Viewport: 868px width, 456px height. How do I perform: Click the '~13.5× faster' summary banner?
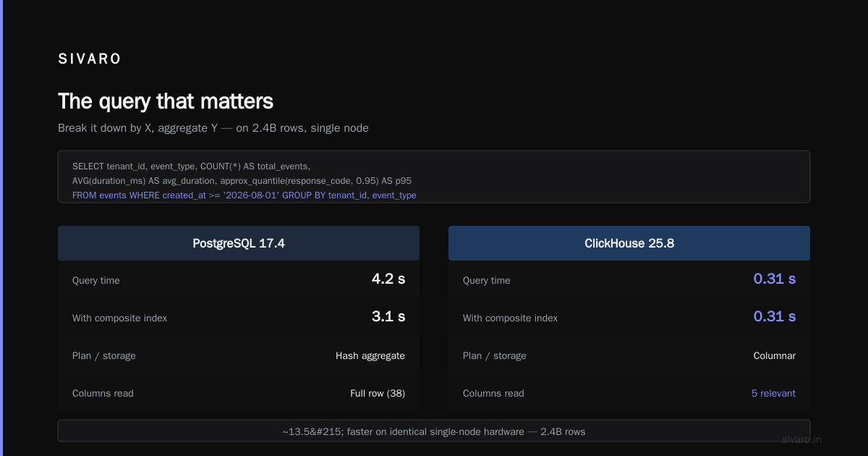pyautogui.click(x=434, y=431)
